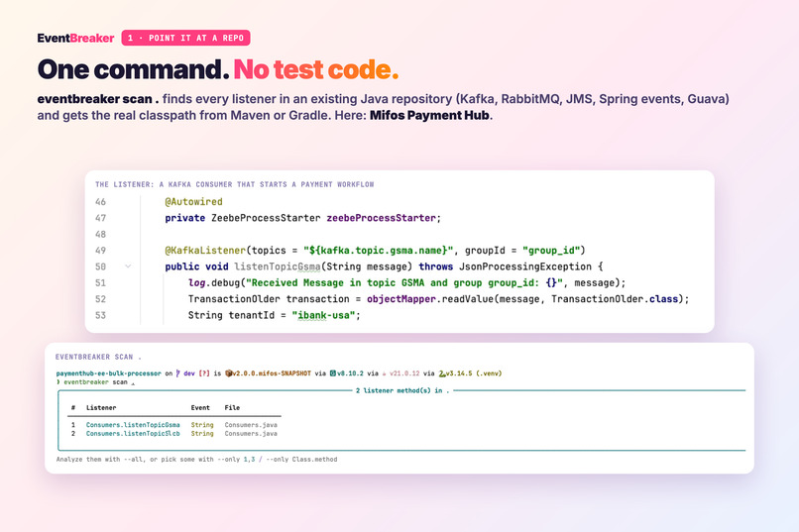Click the 'No test code.' headline text
The width and height of the screenshot is (799, 532).
(x=316, y=69)
